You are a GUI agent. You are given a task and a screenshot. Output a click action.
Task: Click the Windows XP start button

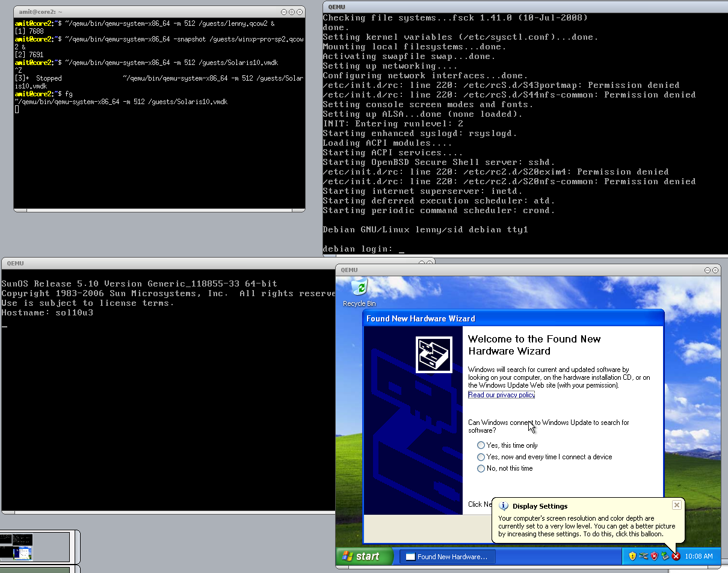364,556
